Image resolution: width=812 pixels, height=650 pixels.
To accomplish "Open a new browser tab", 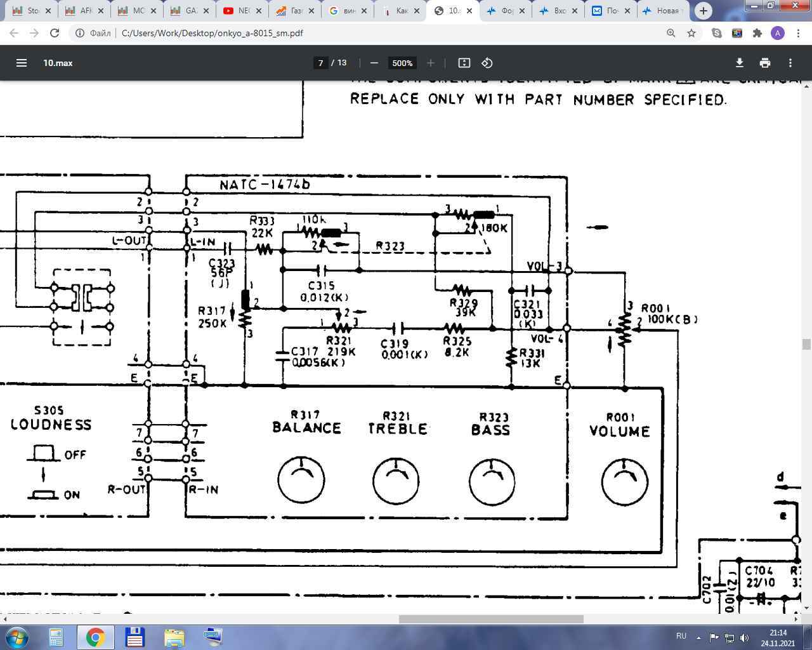I will coord(703,11).
